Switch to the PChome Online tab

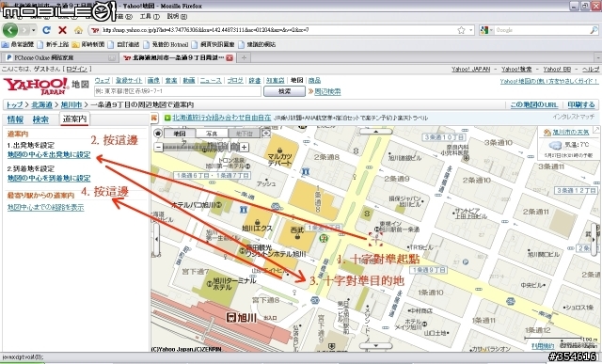(57, 57)
